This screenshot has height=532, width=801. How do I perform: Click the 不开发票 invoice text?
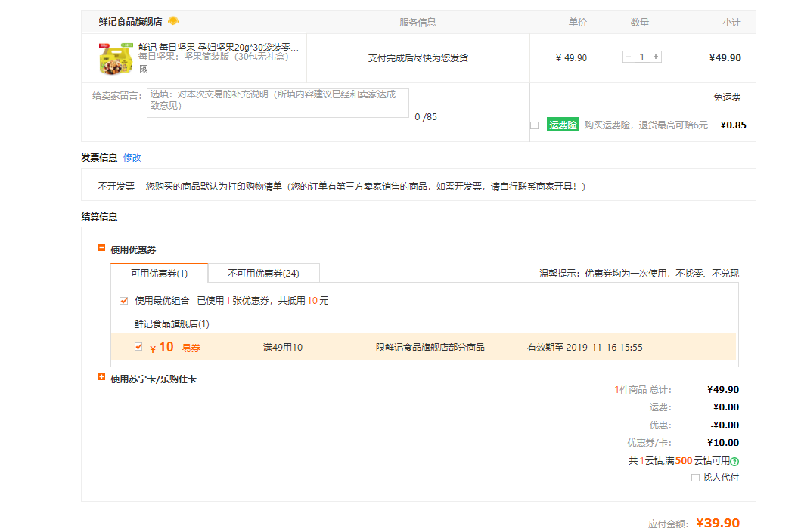116,187
